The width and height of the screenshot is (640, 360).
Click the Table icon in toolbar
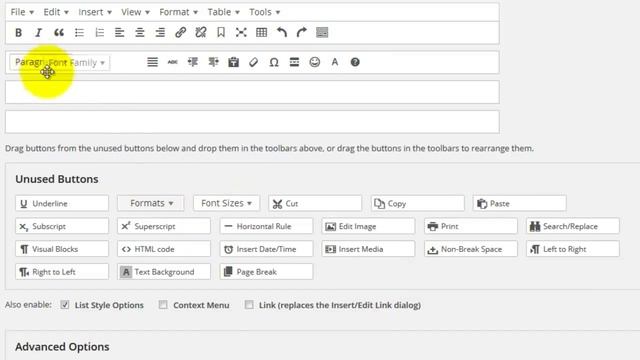262,33
